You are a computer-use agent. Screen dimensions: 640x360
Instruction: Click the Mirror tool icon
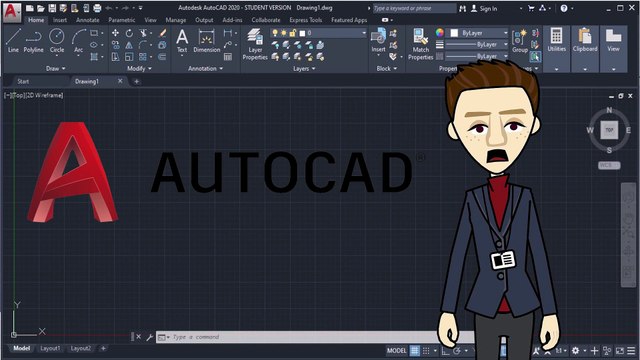point(129,45)
